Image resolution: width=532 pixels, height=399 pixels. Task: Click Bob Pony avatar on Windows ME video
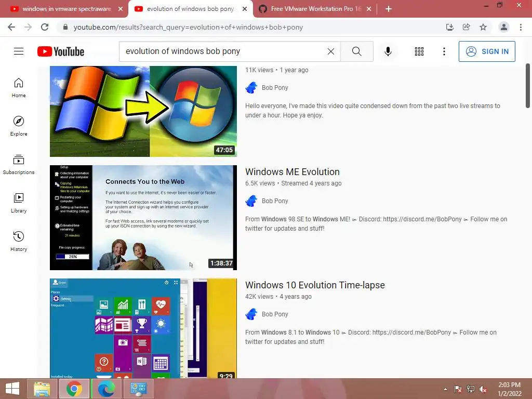[x=251, y=201]
